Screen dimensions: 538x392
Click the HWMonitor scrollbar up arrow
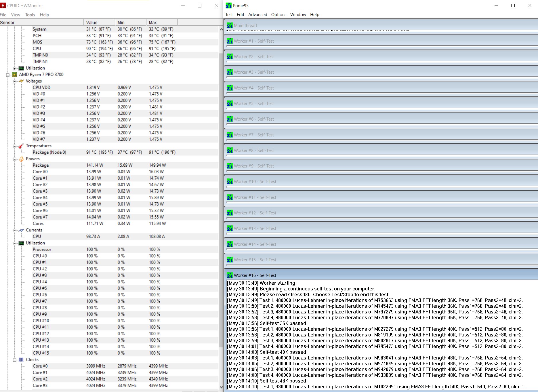point(221,29)
